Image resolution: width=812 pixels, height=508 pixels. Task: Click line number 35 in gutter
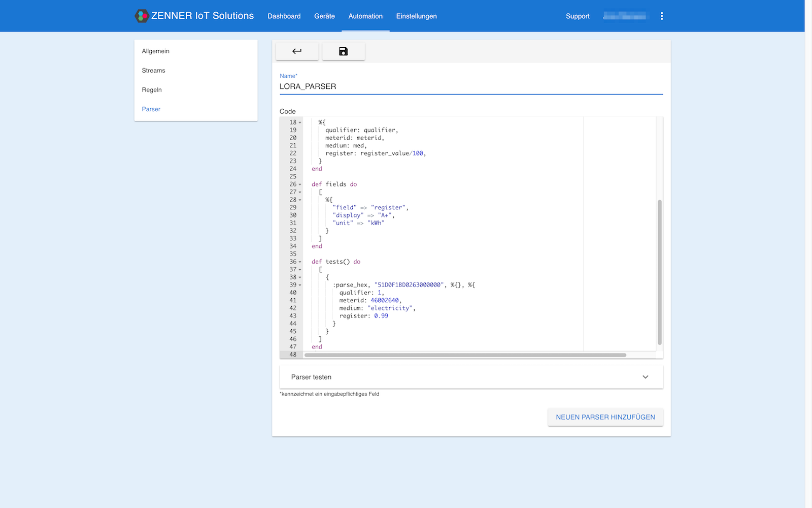click(293, 254)
